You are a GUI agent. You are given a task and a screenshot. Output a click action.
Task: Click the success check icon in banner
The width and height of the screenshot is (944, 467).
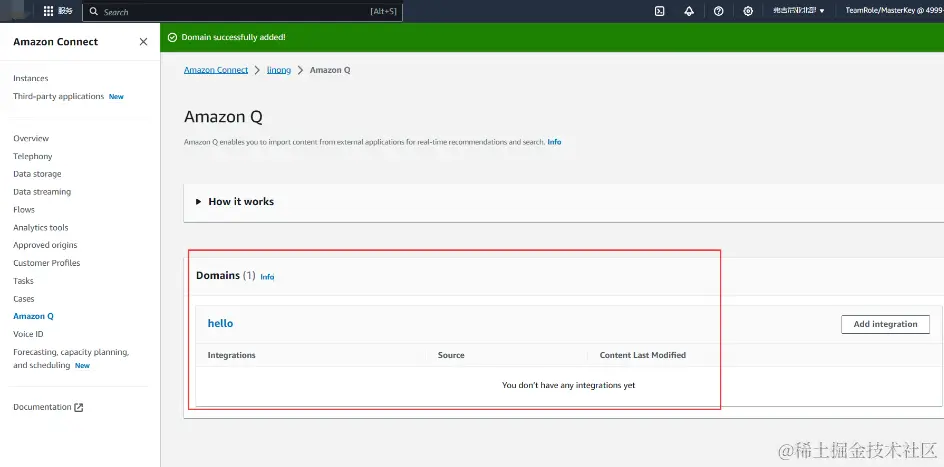click(x=172, y=37)
